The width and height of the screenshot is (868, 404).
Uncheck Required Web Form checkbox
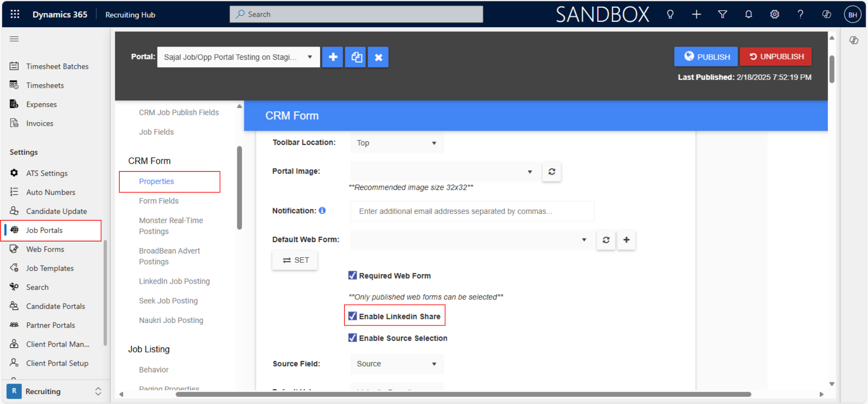(x=353, y=275)
